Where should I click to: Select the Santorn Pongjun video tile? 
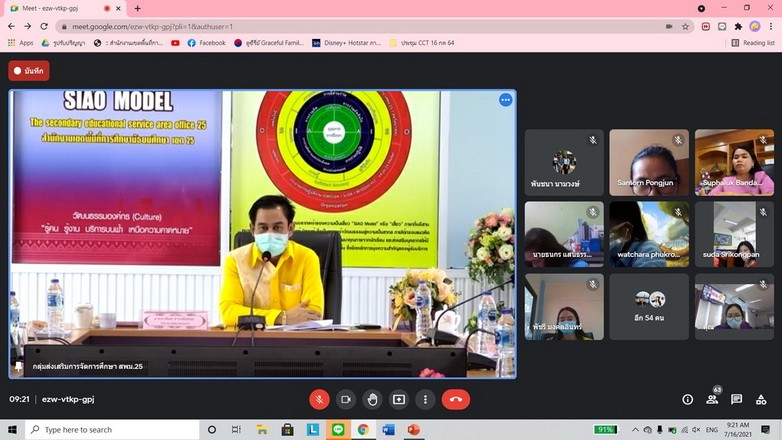click(x=649, y=162)
